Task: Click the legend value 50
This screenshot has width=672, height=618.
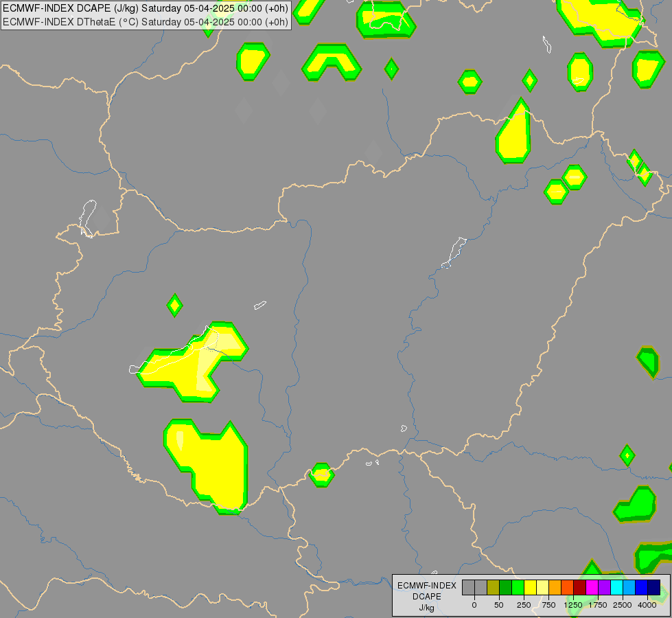Action: click(x=499, y=605)
